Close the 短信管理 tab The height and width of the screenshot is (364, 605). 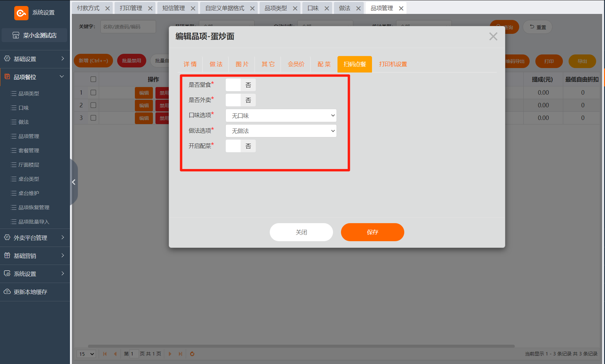click(x=193, y=8)
